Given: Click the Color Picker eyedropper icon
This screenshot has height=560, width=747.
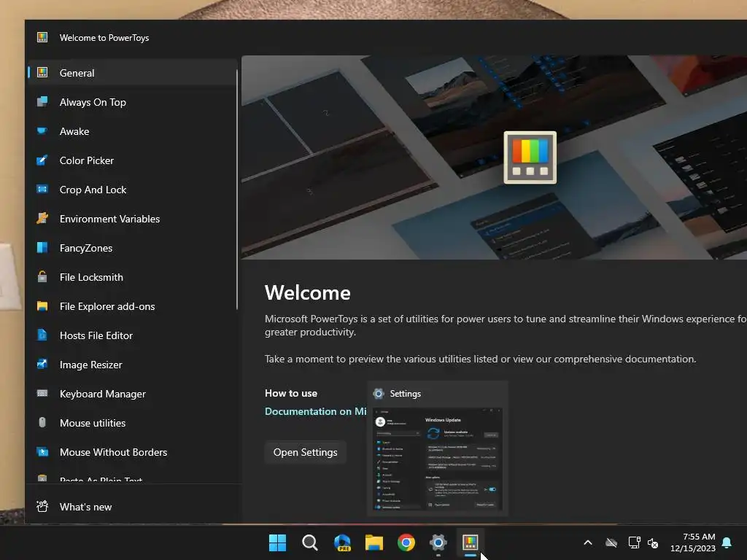Looking at the screenshot, I should [42, 160].
